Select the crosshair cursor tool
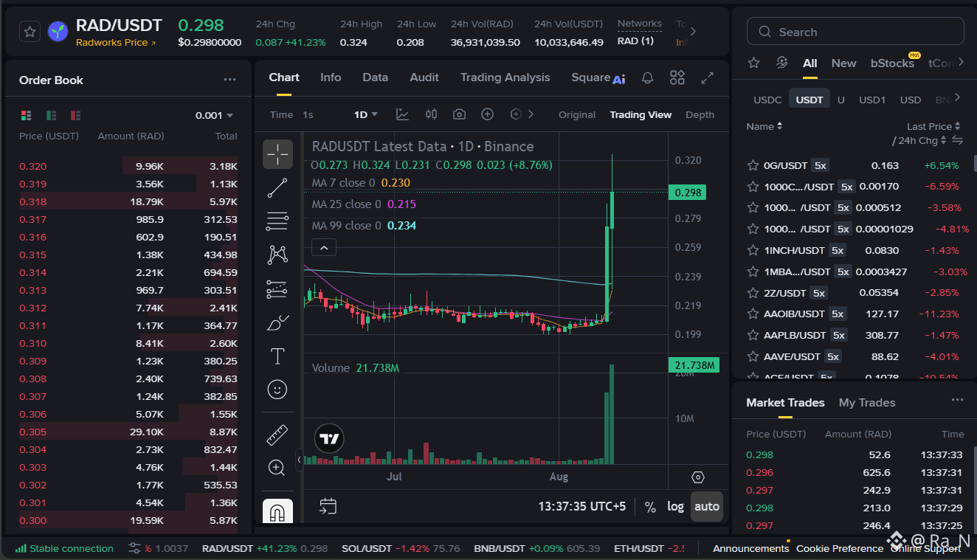The width and height of the screenshot is (977, 560). coord(277,154)
